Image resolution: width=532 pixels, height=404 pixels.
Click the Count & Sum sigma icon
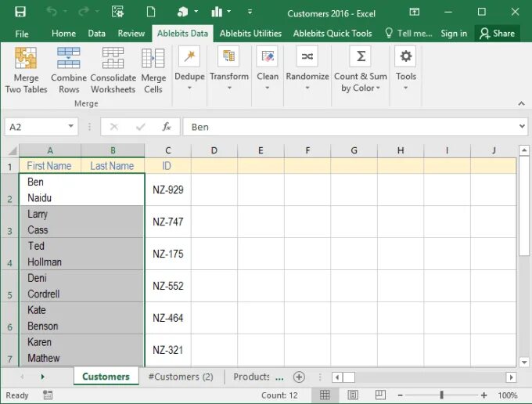(361, 56)
